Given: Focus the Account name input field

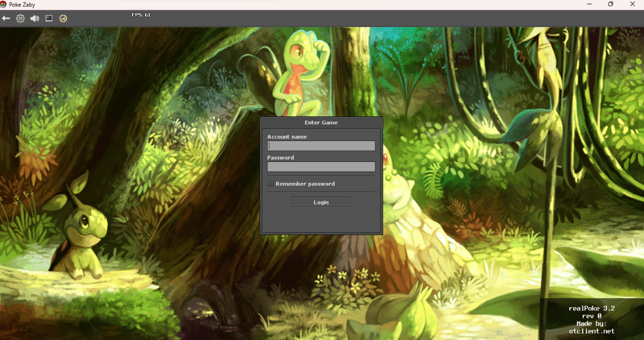Looking at the screenshot, I should (321, 146).
